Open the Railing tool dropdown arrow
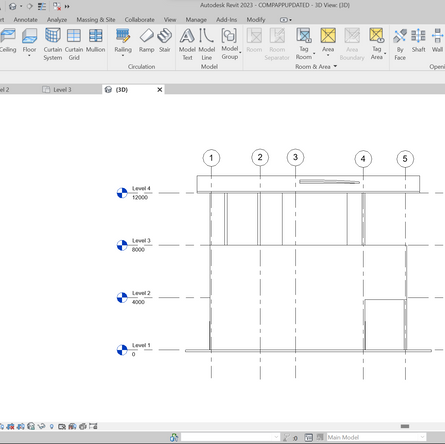 (123, 55)
